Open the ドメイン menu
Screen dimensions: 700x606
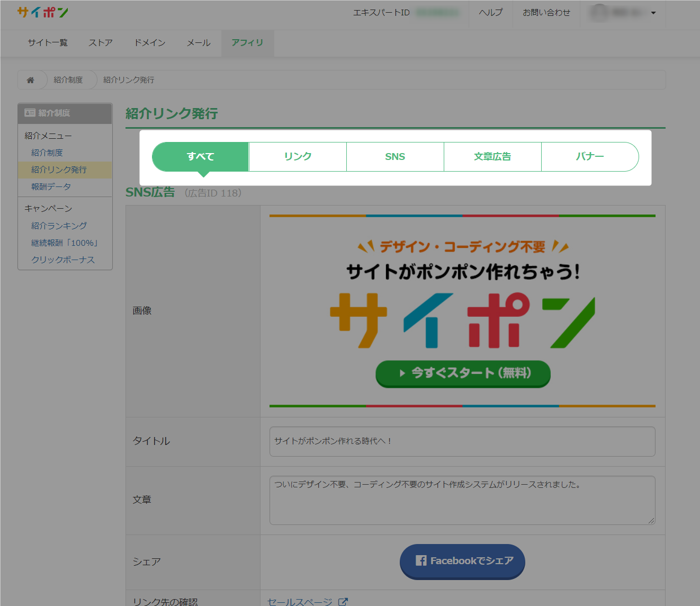click(x=150, y=43)
